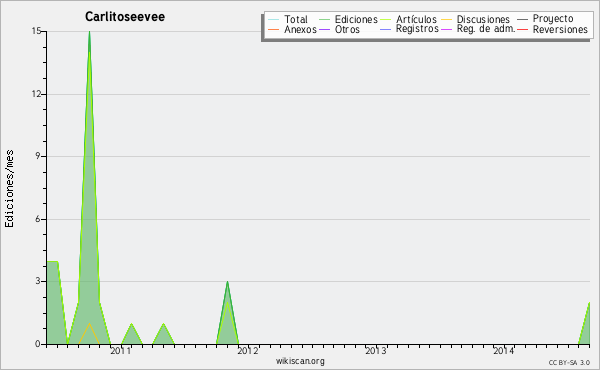Image resolution: width=600 pixels, height=370 pixels.
Task: Click the 2011 x-axis label
Action: (x=121, y=350)
